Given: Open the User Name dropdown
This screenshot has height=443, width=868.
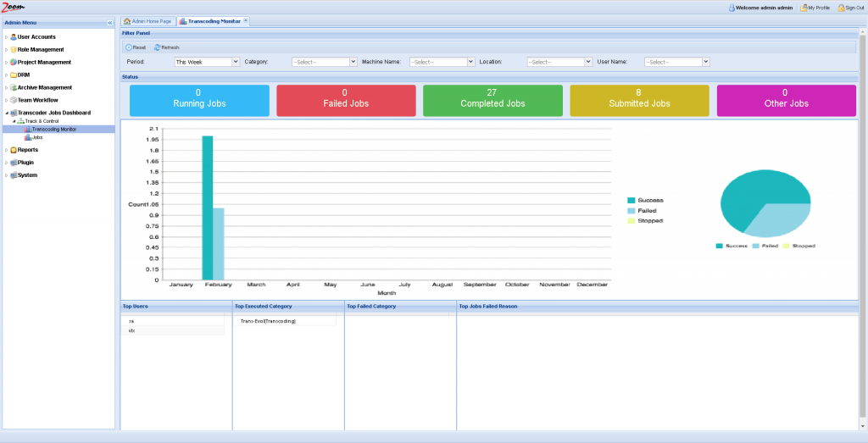Looking at the screenshot, I should [x=706, y=62].
